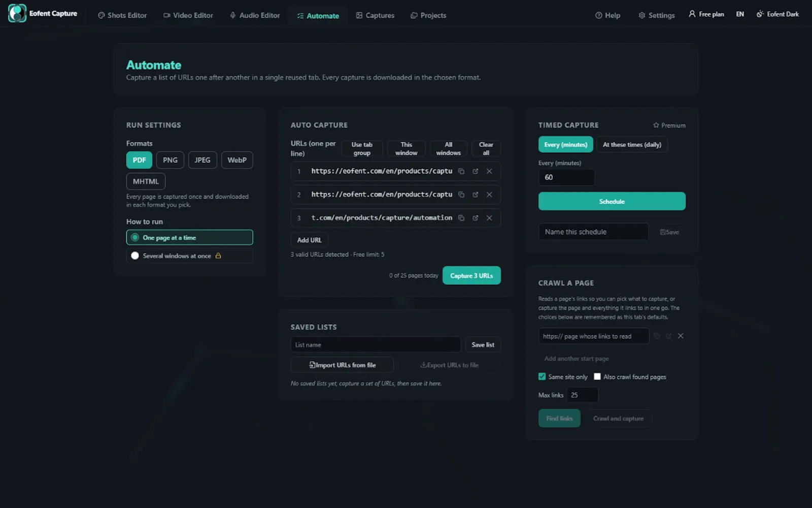The image size is (812, 508).
Task: Click the URL field in row 1
Action: [382, 171]
